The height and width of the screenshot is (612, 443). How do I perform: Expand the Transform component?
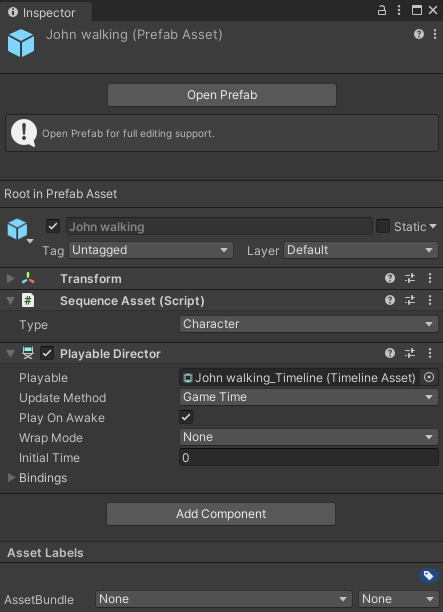click(x=11, y=279)
